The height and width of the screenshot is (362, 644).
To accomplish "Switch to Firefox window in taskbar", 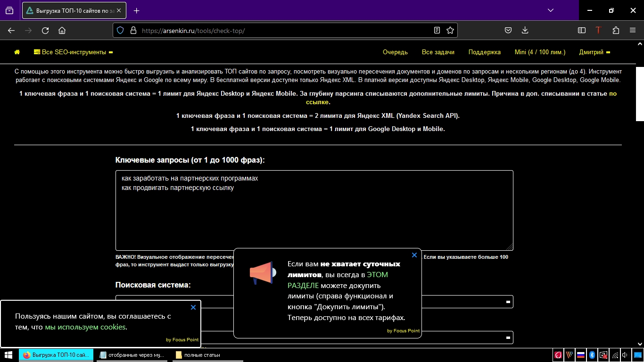I will point(56,355).
